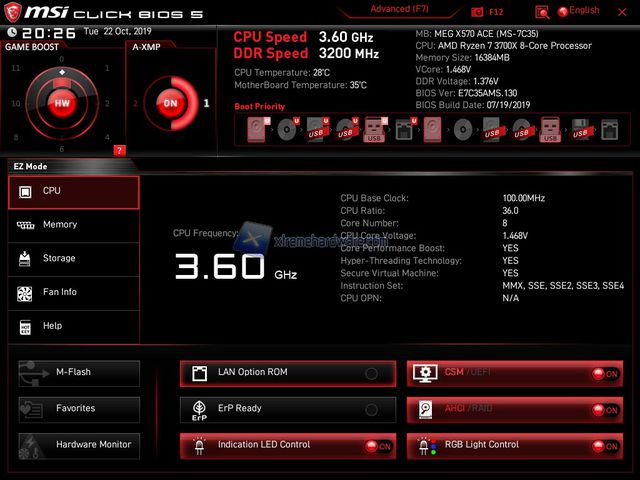
Task: Open the search magnifier icon
Action: [541, 11]
